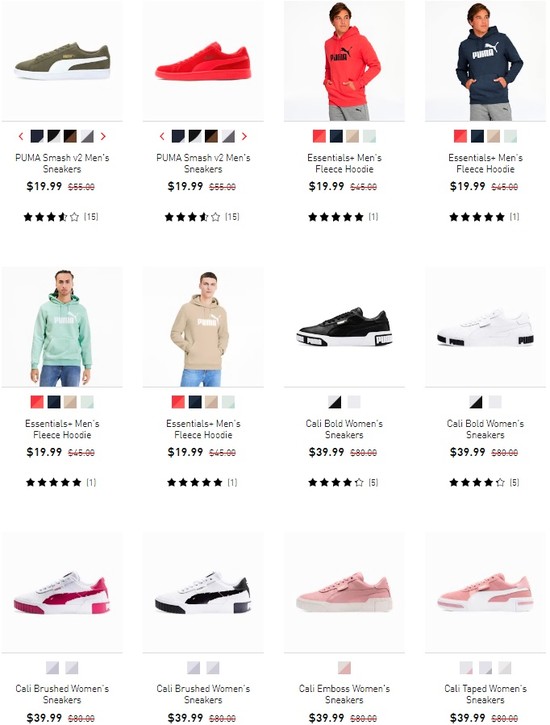Show next color swatches for red Smash v2 sneaker
This screenshot has width=550, height=725.
[244, 136]
